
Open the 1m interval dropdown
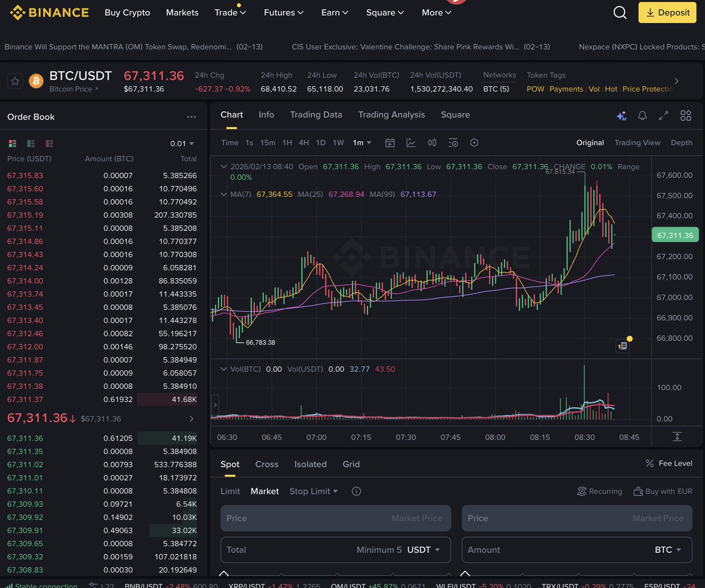pos(362,143)
